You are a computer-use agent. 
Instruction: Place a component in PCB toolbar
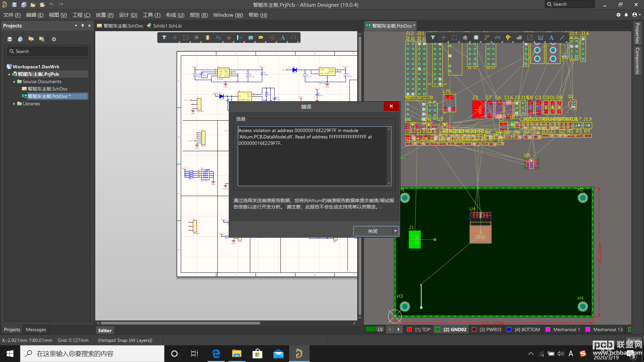point(476,38)
